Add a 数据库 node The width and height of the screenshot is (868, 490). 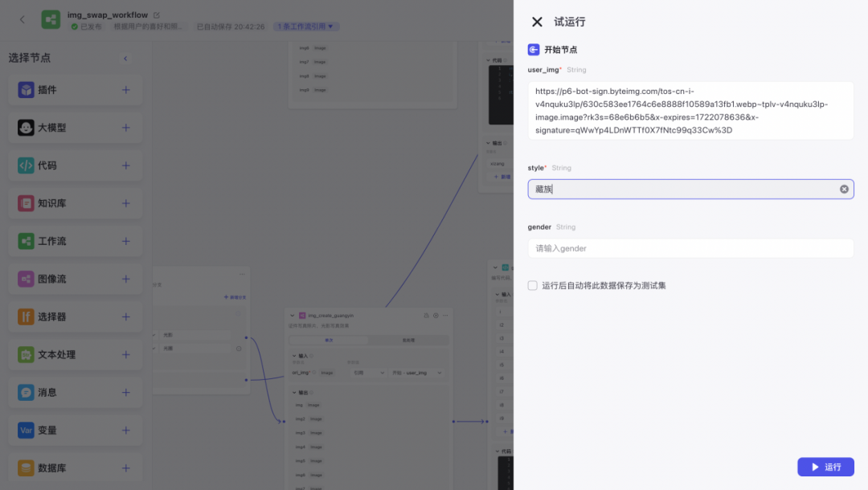(125, 468)
